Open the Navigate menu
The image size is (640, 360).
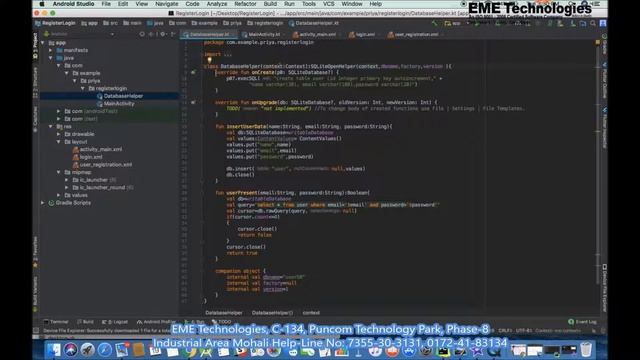pos(167,4)
